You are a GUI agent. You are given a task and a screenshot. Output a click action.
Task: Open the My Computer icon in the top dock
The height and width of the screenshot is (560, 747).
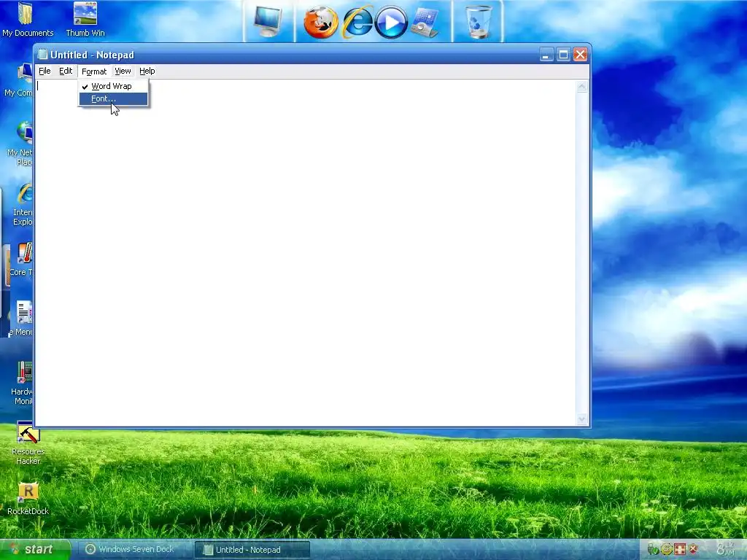[268, 21]
